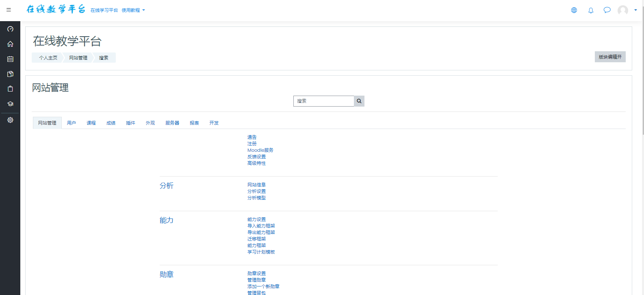Click the globe language icon
The width and height of the screenshot is (644, 295).
pyautogui.click(x=574, y=10)
